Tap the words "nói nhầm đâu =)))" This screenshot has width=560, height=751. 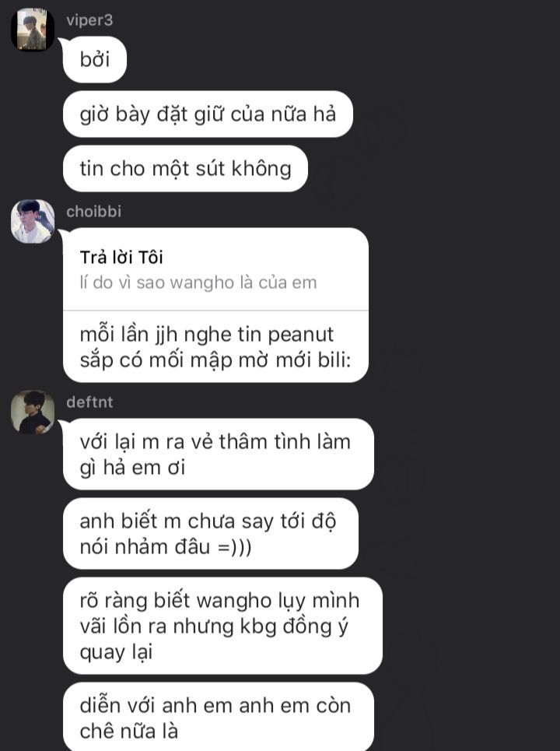(166, 546)
